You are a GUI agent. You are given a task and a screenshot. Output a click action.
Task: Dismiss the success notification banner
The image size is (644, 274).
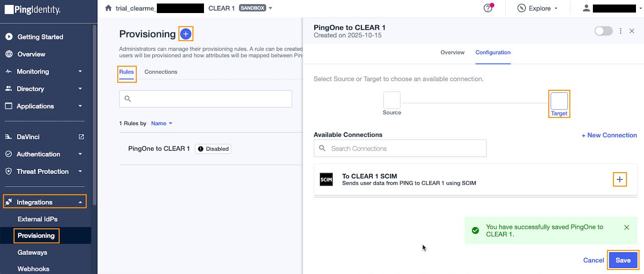[626, 227]
